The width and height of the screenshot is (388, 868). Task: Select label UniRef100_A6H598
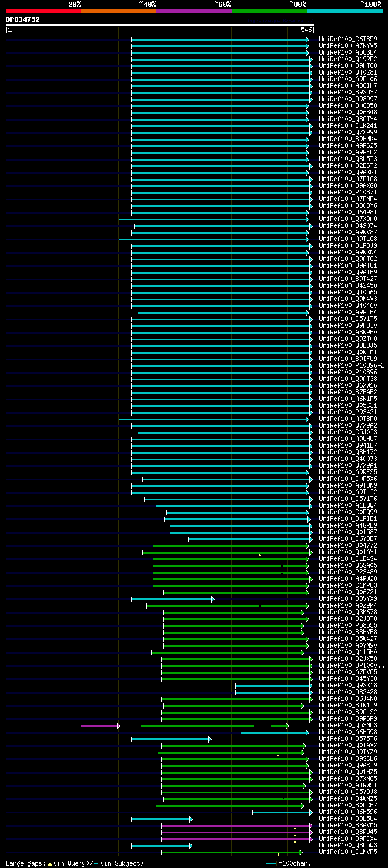click(348, 732)
